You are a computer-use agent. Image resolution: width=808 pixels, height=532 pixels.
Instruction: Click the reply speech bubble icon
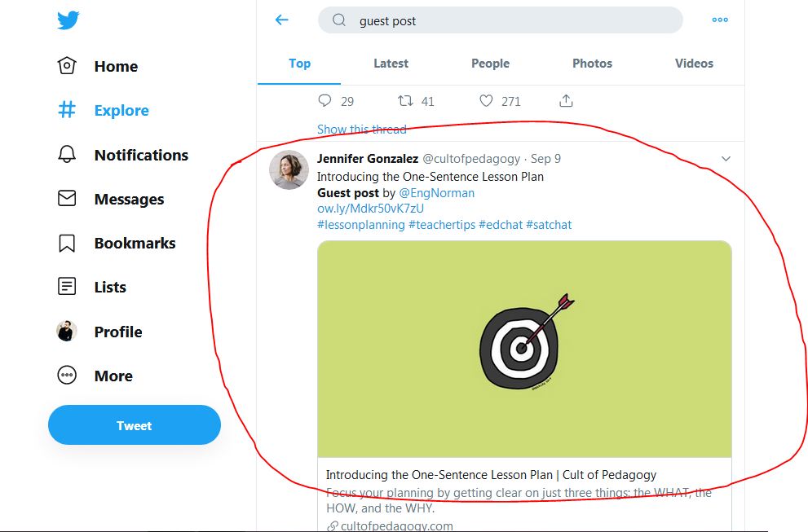click(x=325, y=101)
